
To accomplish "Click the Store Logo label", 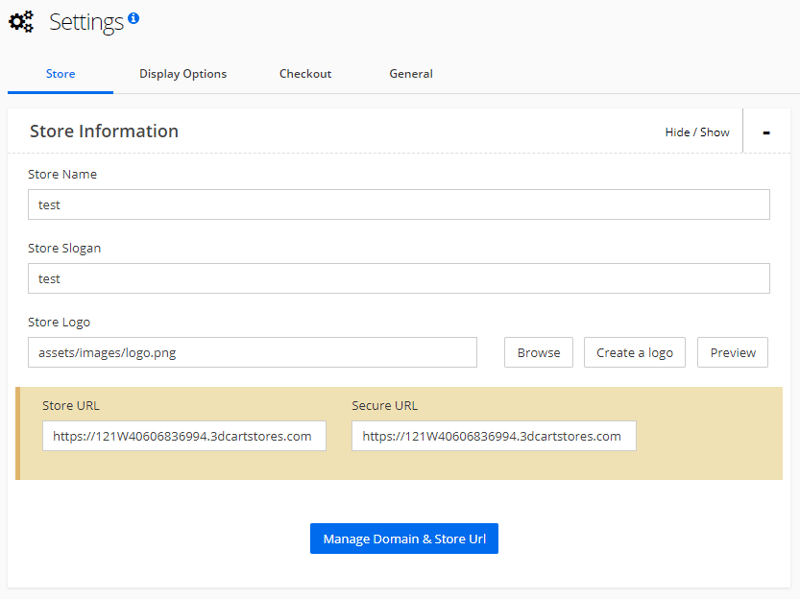I will coord(59,322).
